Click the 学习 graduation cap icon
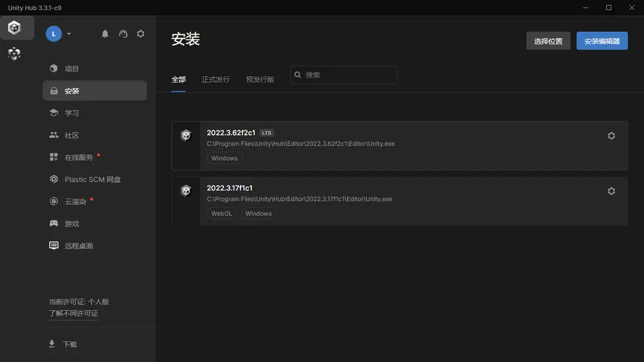The width and height of the screenshot is (644, 362). [54, 112]
